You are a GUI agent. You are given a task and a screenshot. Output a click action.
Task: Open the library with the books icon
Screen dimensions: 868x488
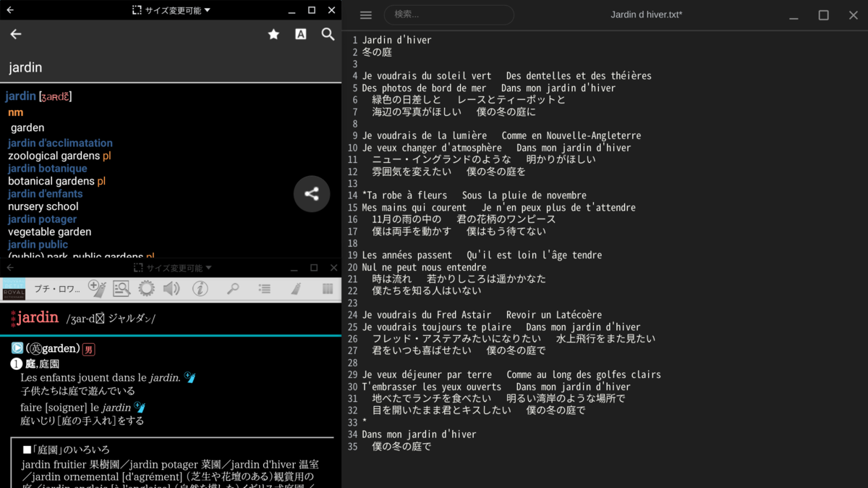tap(328, 289)
